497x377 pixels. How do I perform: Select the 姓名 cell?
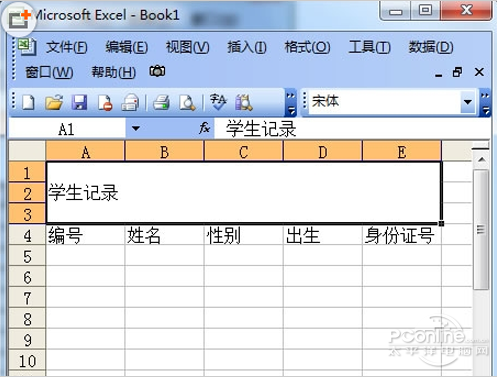[x=164, y=235]
